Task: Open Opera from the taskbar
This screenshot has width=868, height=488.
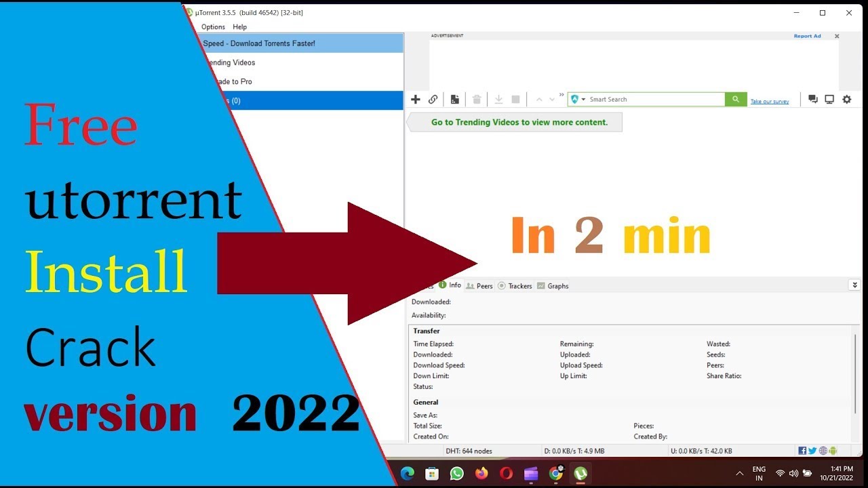Action: point(506,473)
